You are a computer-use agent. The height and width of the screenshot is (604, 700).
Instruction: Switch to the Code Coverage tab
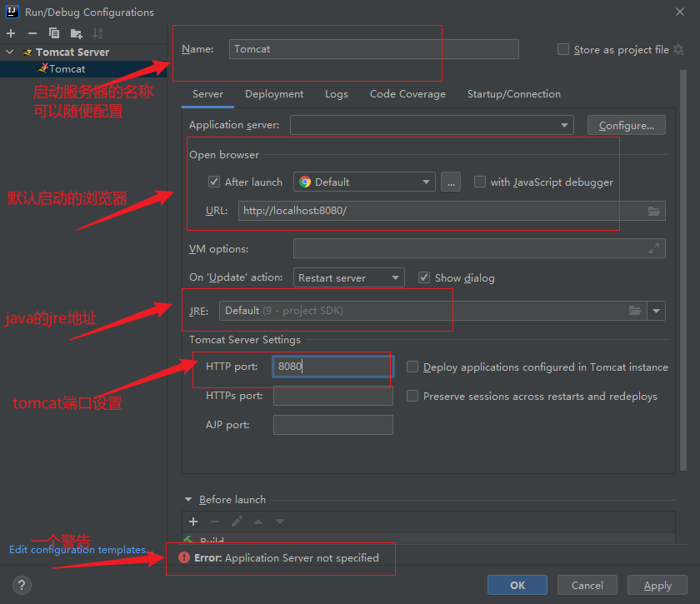pos(407,94)
